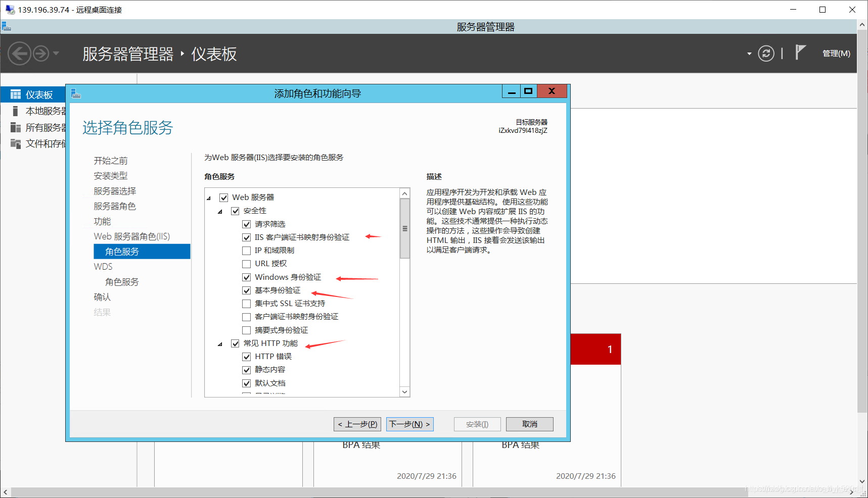Click the Server Manager title bar icon

click(7, 26)
